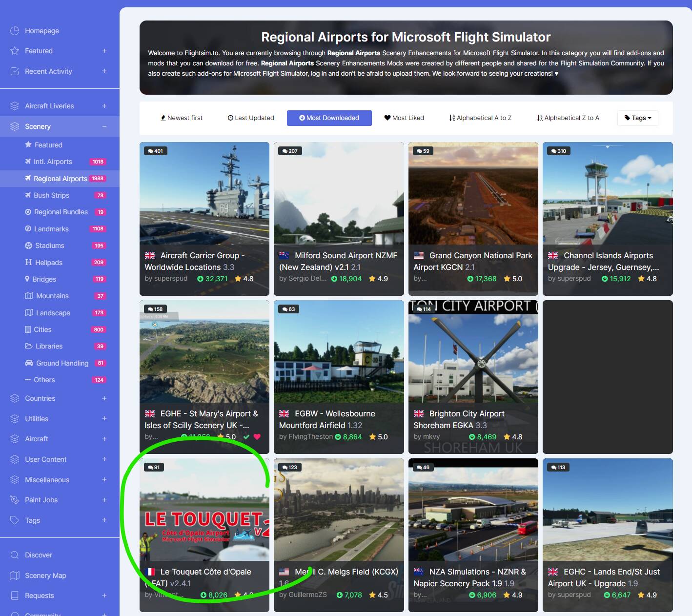
Task: Sort Alphabetical A to Z
Action: (480, 118)
